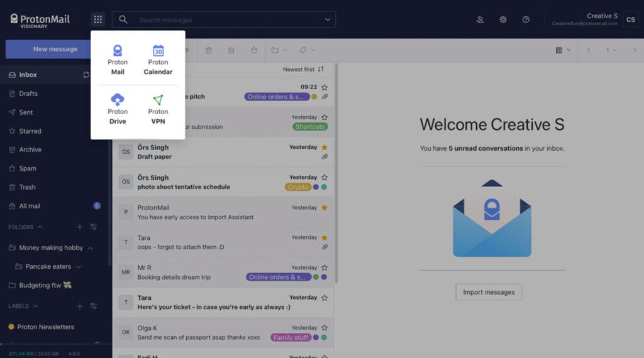This screenshot has width=644, height=358.
Task: Open the settings gear icon
Action: [503, 19]
